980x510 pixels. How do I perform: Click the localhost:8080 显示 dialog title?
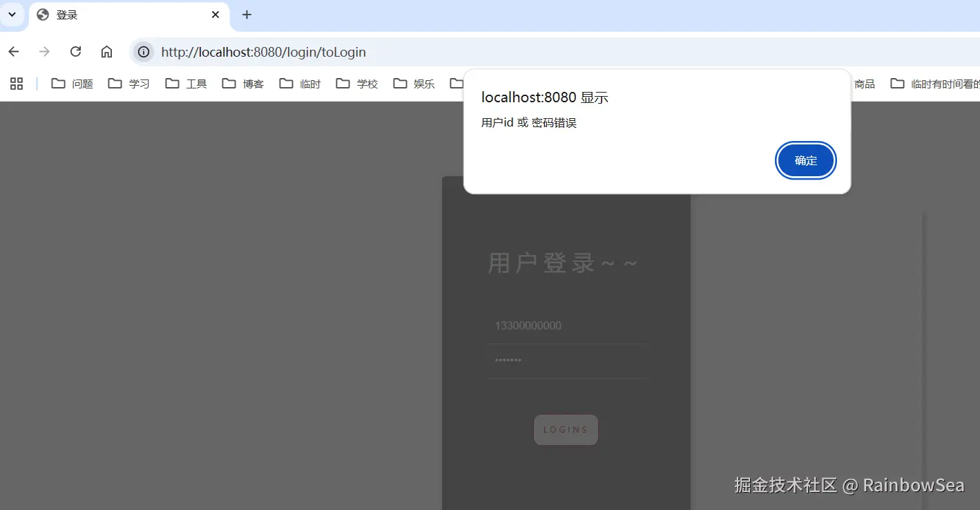point(545,97)
